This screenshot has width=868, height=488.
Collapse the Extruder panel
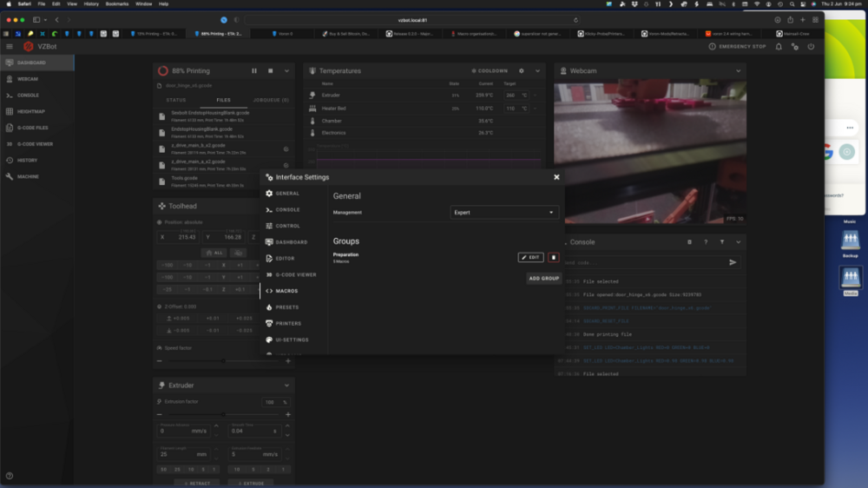pyautogui.click(x=286, y=386)
